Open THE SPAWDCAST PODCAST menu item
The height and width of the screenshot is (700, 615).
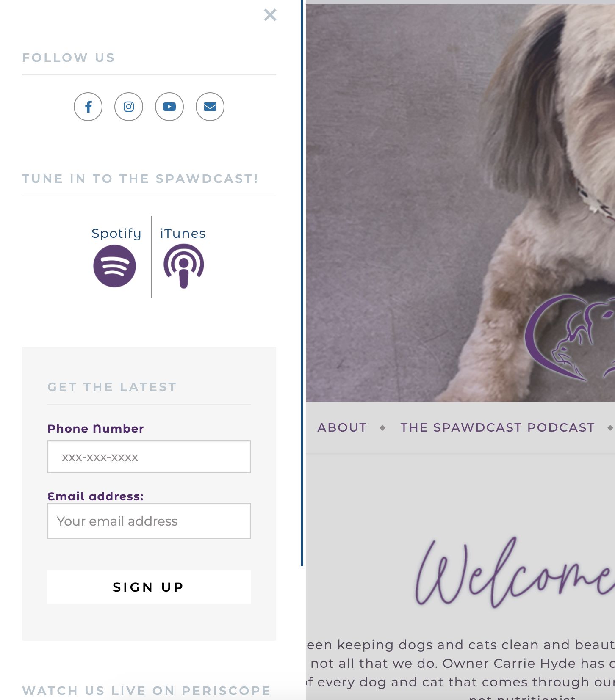(498, 427)
